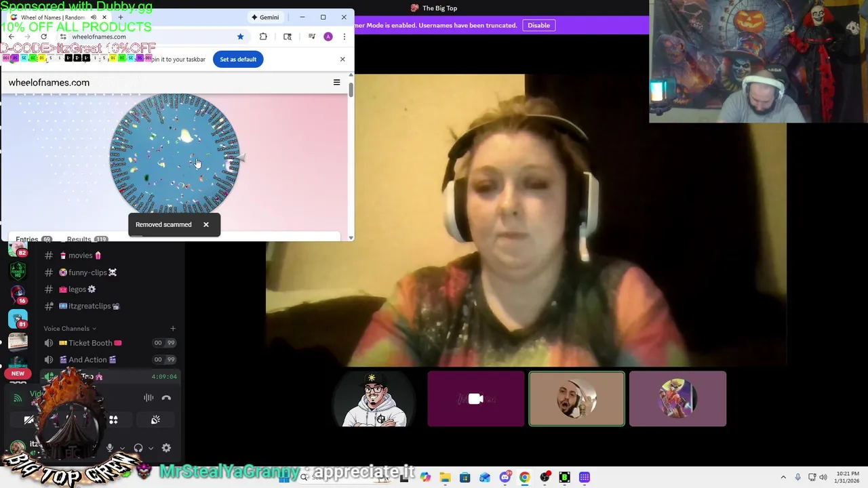Select the Results tab

[x=87, y=239]
